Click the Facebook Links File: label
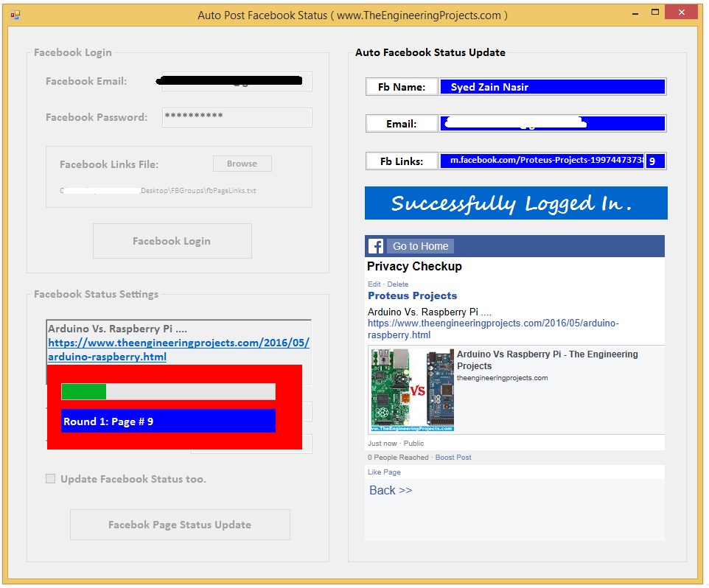 pos(109,164)
